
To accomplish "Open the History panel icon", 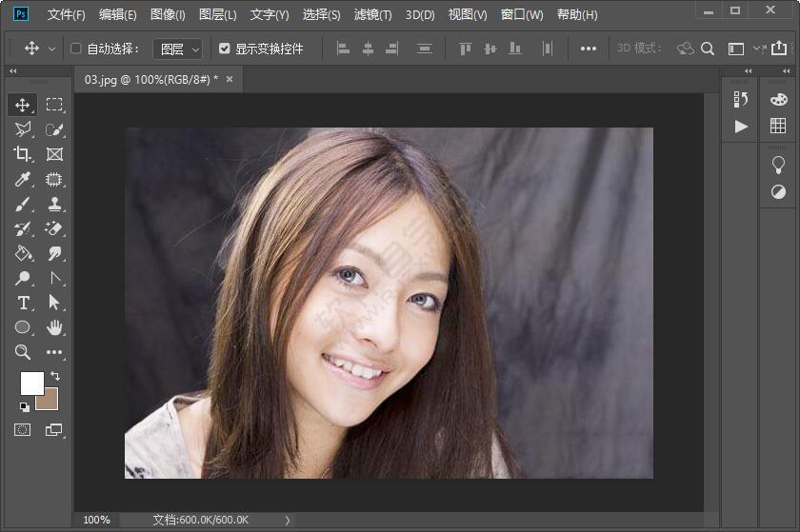I will point(740,100).
